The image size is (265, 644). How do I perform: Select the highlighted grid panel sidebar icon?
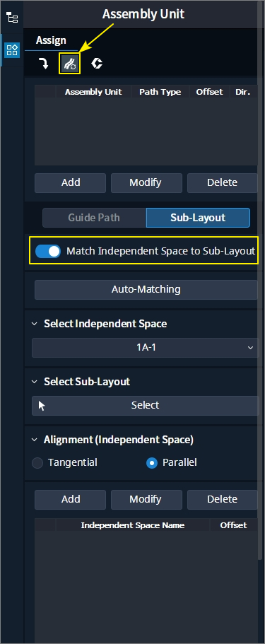[x=12, y=50]
